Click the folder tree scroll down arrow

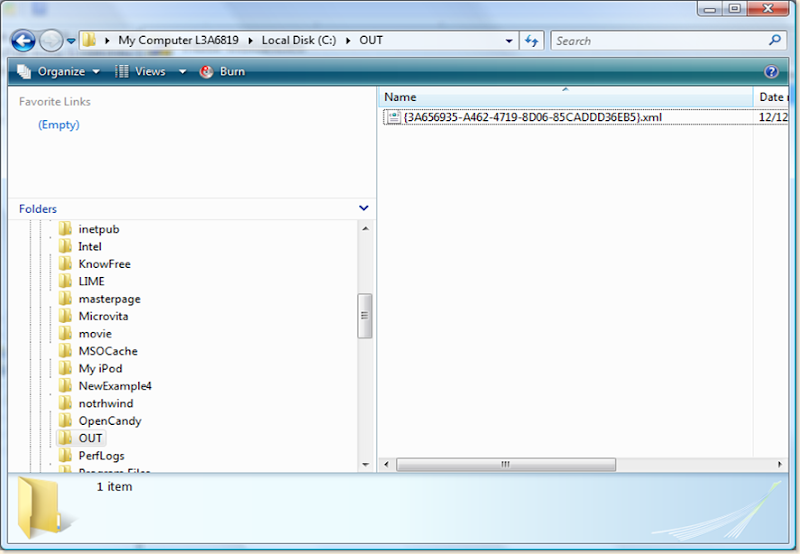365,464
